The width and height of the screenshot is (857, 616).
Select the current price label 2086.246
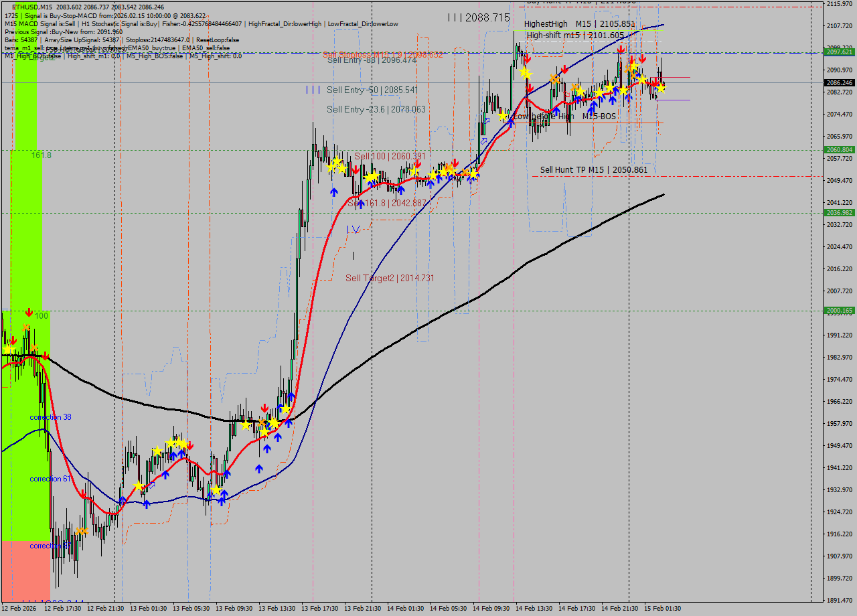840,83
